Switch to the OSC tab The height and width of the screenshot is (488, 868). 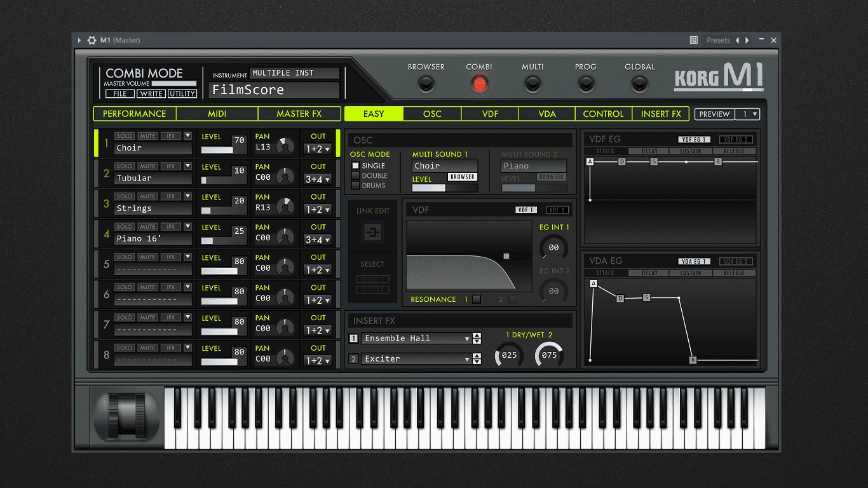432,114
